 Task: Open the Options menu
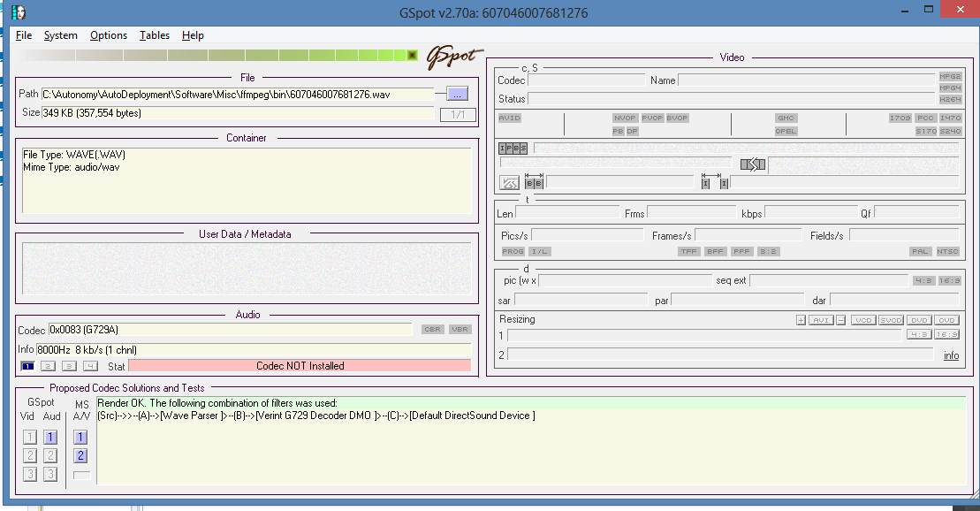(x=109, y=35)
